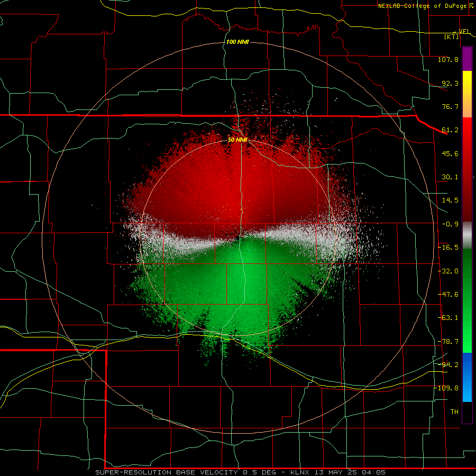
Task: Click the 61.2 velocity scale value
Action: point(450,130)
